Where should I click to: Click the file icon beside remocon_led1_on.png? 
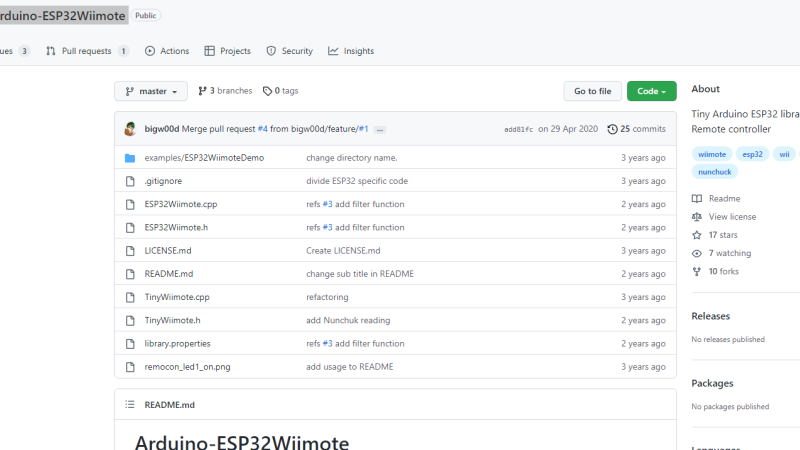coord(130,367)
